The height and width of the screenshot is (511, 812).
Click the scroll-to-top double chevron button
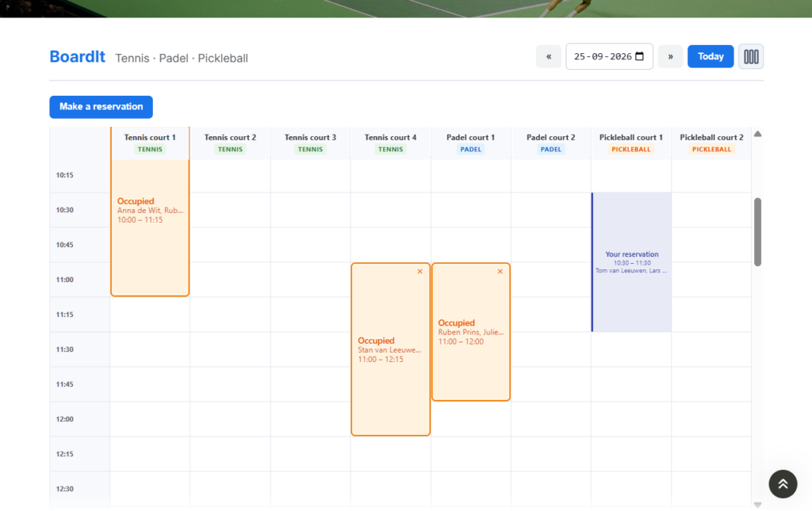(x=783, y=484)
